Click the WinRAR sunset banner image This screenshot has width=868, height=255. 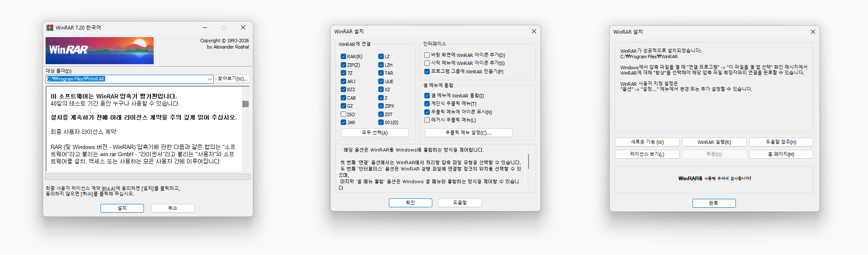tap(100, 51)
